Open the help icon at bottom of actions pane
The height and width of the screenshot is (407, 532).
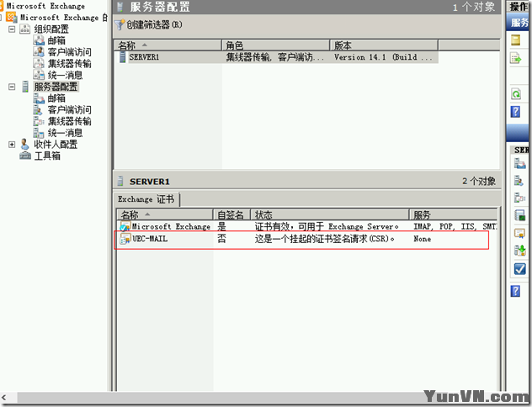pos(515,291)
